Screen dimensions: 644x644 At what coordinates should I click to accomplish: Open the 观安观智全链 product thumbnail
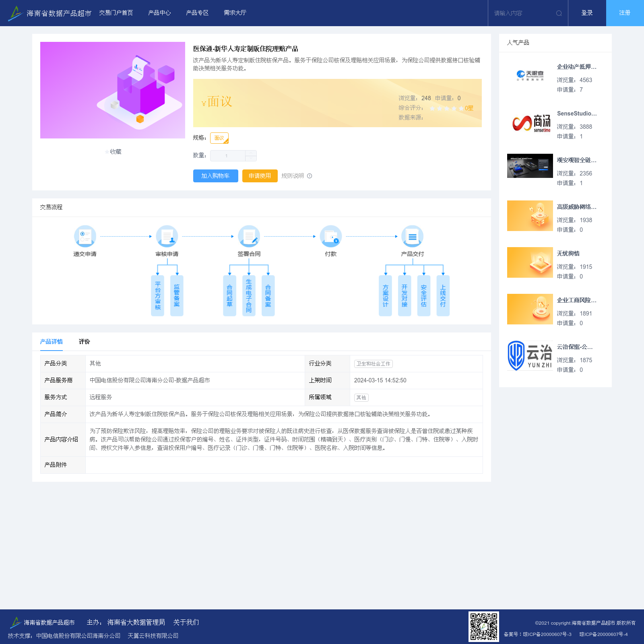point(530,166)
